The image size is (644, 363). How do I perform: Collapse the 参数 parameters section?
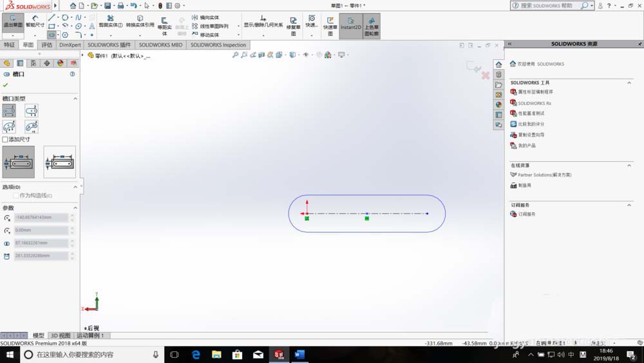(x=75, y=208)
